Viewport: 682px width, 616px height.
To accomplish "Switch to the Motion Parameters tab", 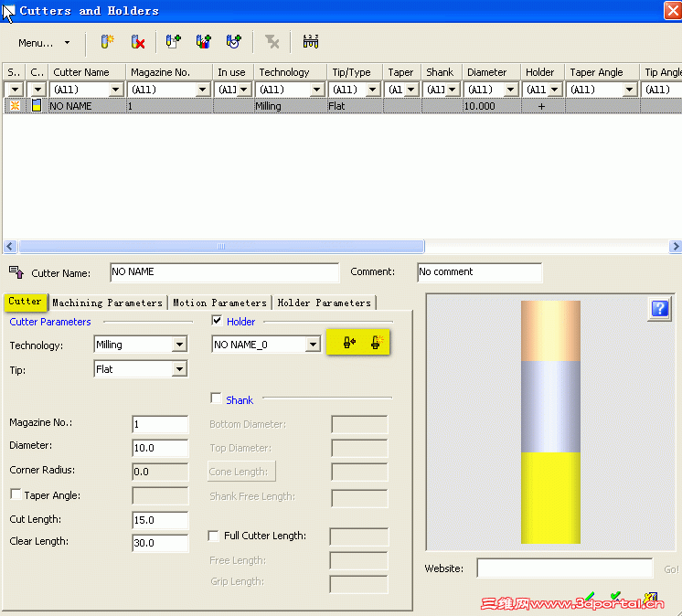I will coord(219,303).
